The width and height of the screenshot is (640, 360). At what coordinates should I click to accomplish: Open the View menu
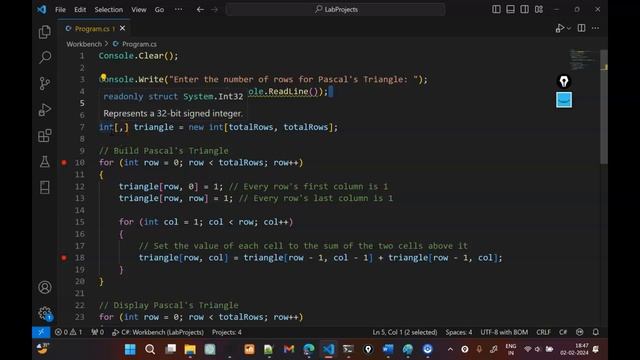click(x=139, y=9)
